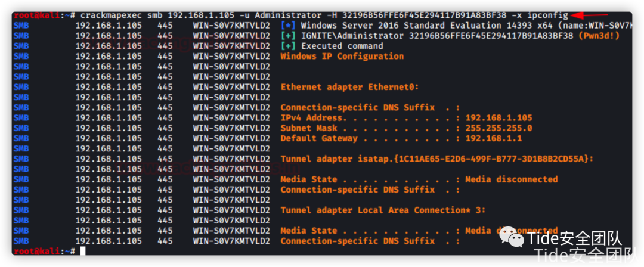Click the ipconfig argument in the command

pos(547,15)
